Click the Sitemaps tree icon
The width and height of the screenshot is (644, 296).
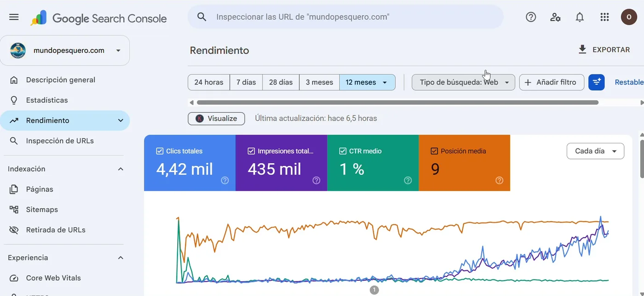pos(14,210)
